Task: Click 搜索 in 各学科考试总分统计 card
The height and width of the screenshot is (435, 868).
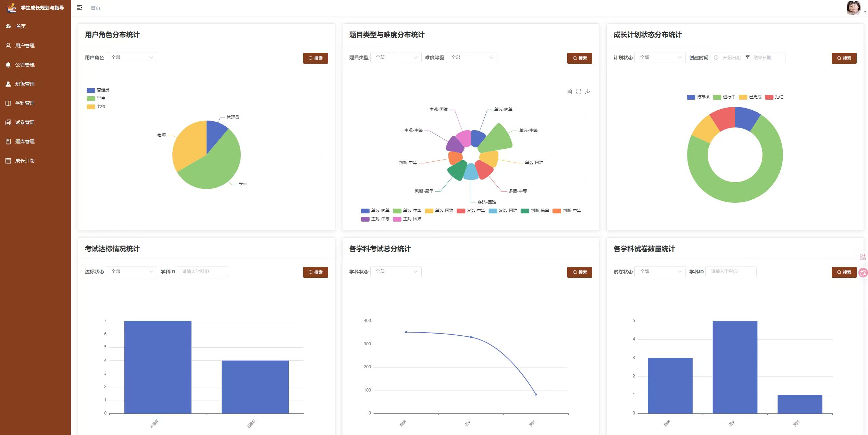Action: [580, 272]
